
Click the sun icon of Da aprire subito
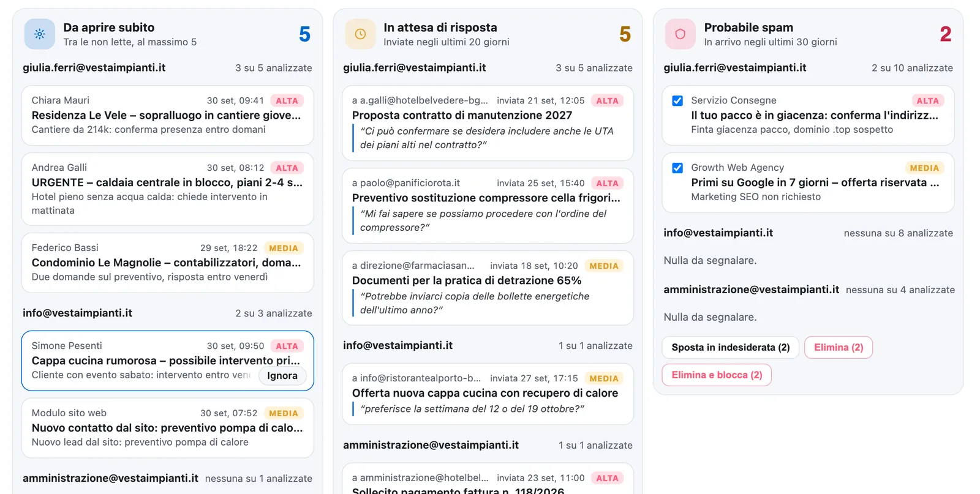click(40, 34)
